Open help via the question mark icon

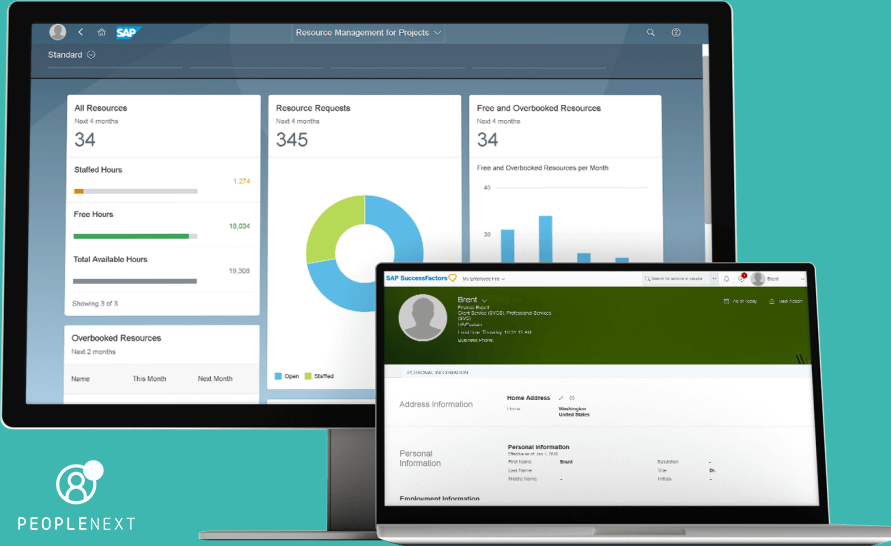click(x=676, y=32)
